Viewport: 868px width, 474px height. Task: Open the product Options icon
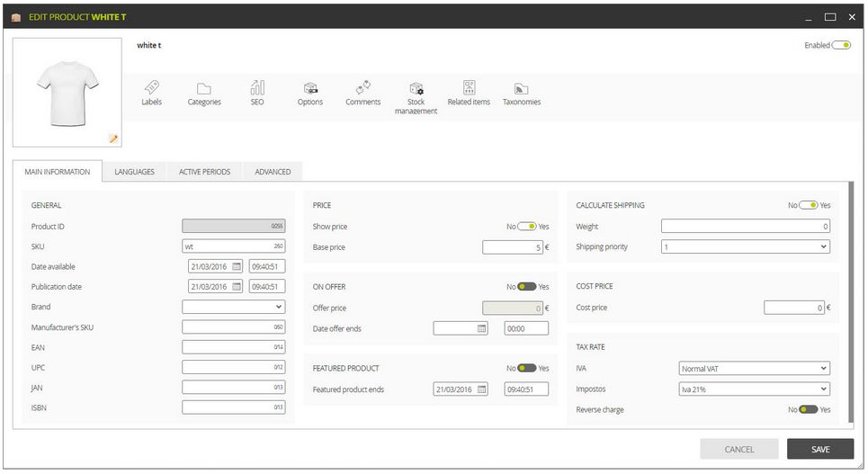pyautogui.click(x=310, y=88)
